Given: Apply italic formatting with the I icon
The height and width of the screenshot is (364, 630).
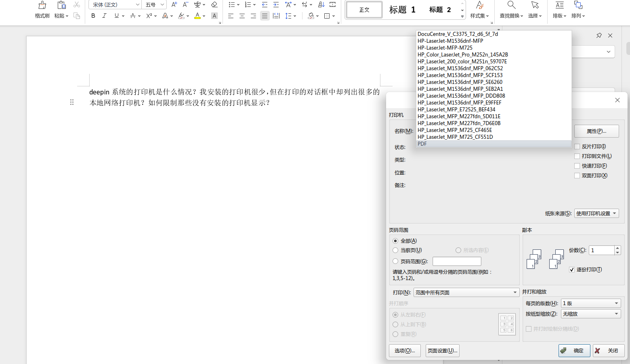Looking at the screenshot, I should 104,16.
